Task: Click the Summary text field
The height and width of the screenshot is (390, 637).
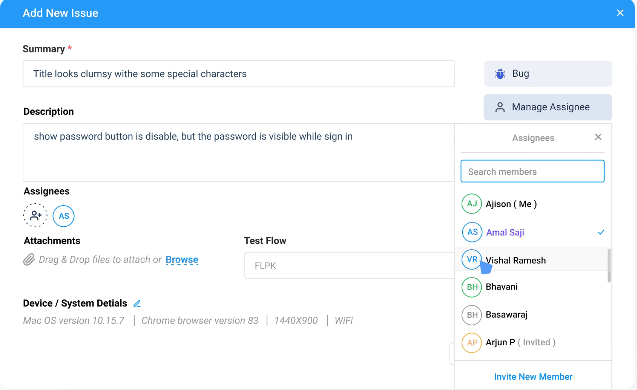Action: (x=239, y=74)
